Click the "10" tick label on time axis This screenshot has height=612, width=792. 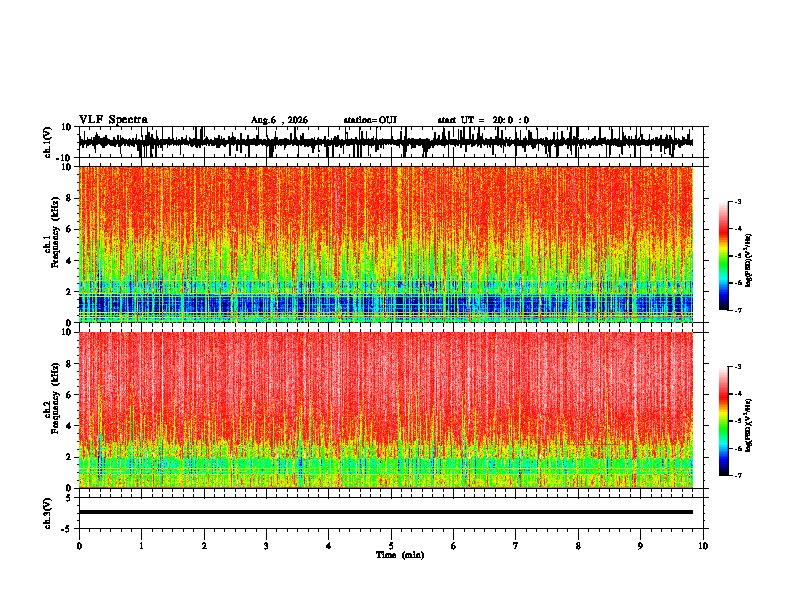[703, 546]
